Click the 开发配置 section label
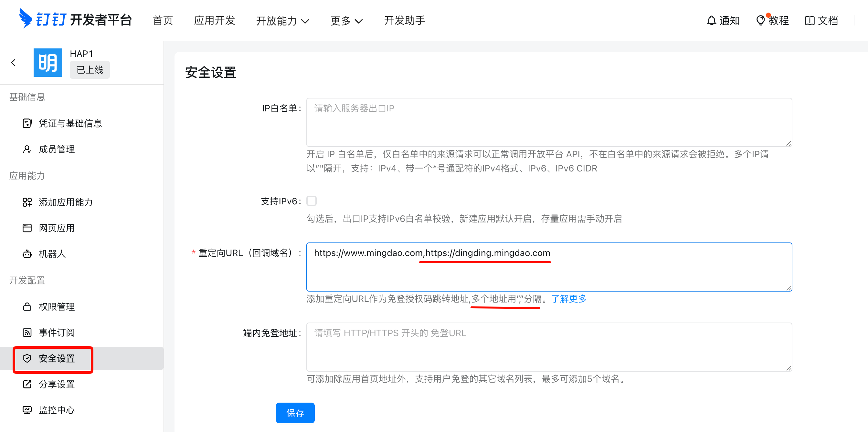 tap(27, 281)
